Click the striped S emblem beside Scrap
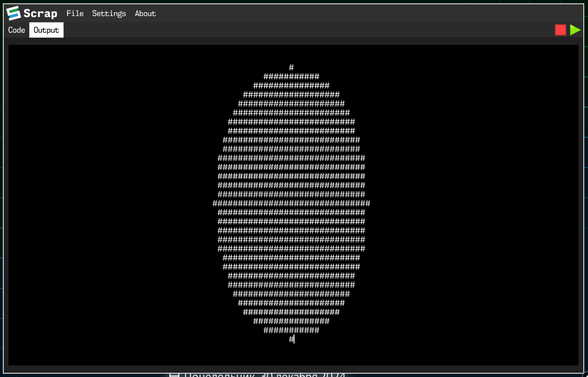This screenshot has width=588, height=377. coord(13,13)
